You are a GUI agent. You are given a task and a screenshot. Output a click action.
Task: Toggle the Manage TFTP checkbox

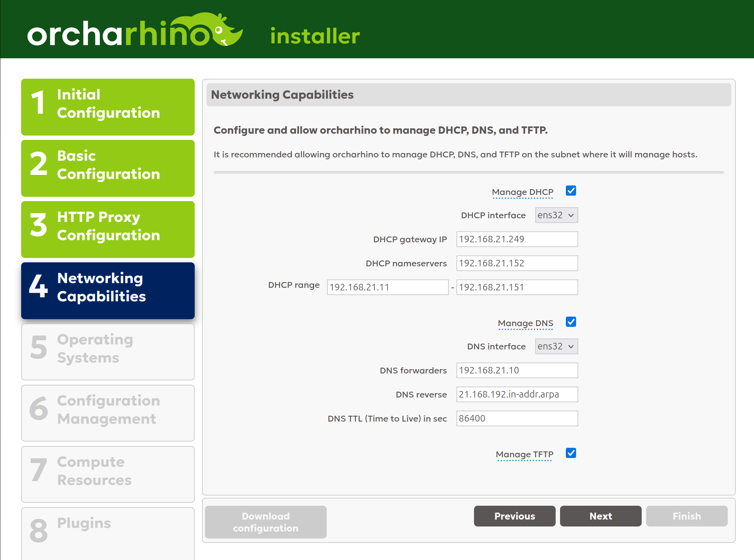tap(571, 453)
